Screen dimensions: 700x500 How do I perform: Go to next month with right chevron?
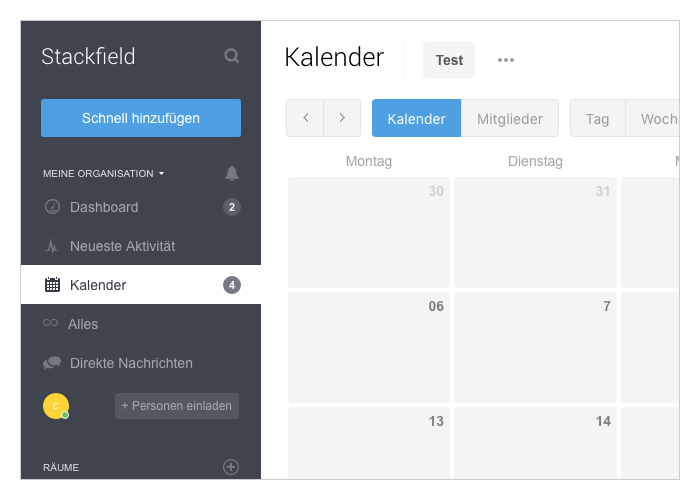[x=342, y=118]
